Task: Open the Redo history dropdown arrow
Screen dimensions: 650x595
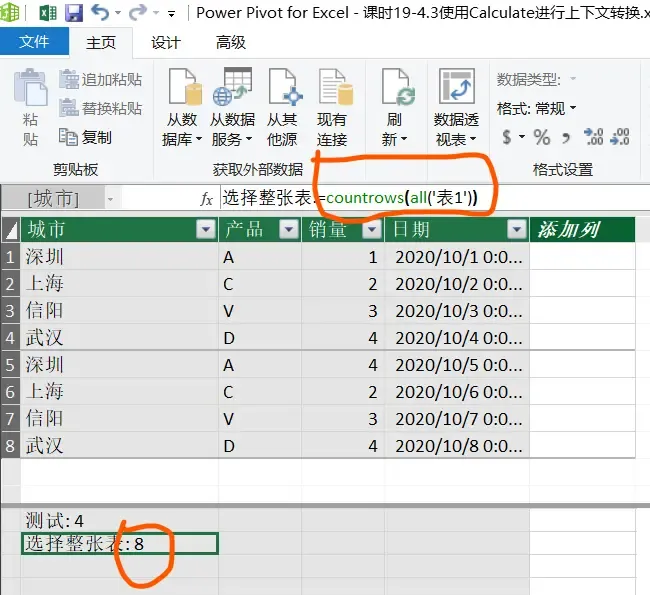Action: tap(156, 13)
